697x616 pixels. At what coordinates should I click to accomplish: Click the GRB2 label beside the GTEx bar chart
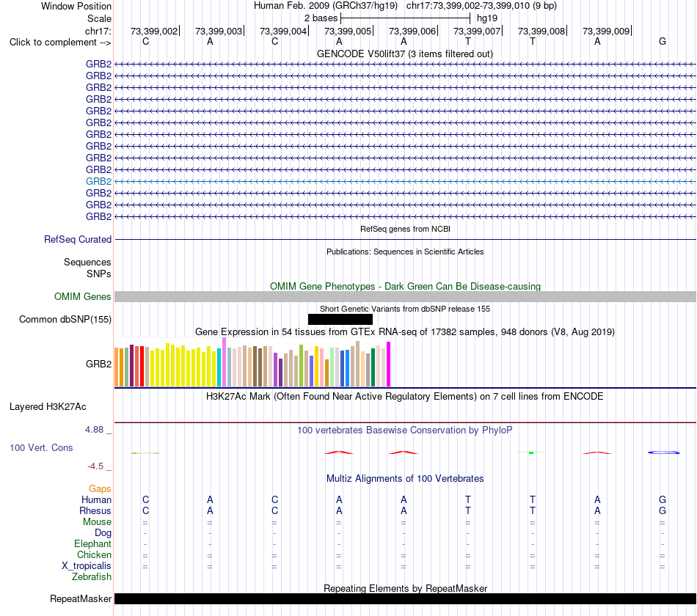coord(99,364)
